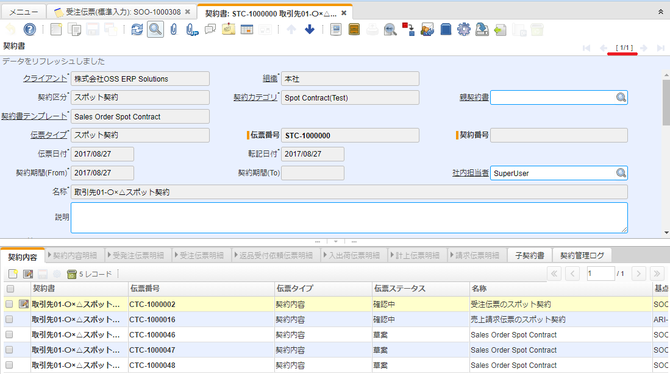Click the 組織 label link
670x374 pixels.
tap(270, 79)
